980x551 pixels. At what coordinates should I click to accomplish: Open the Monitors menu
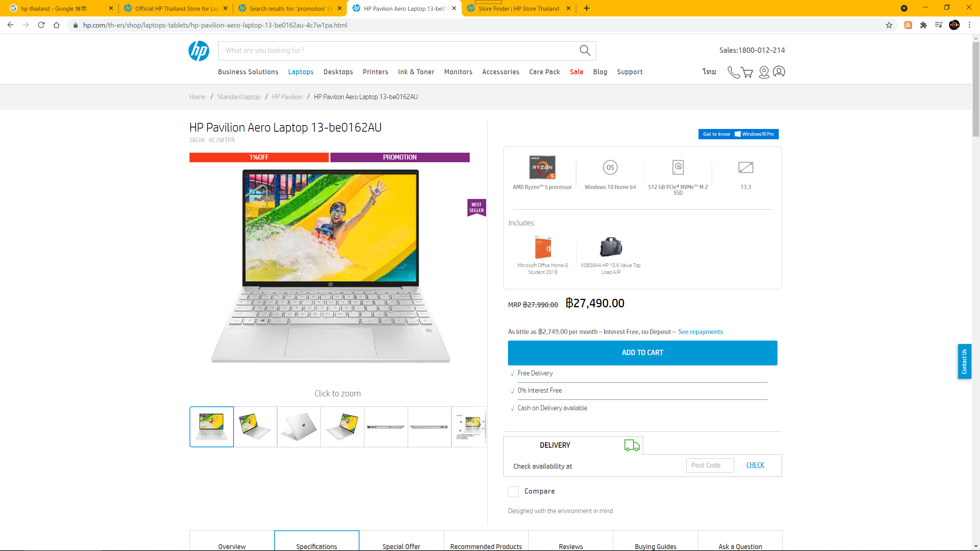pyautogui.click(x=458, y=72)
